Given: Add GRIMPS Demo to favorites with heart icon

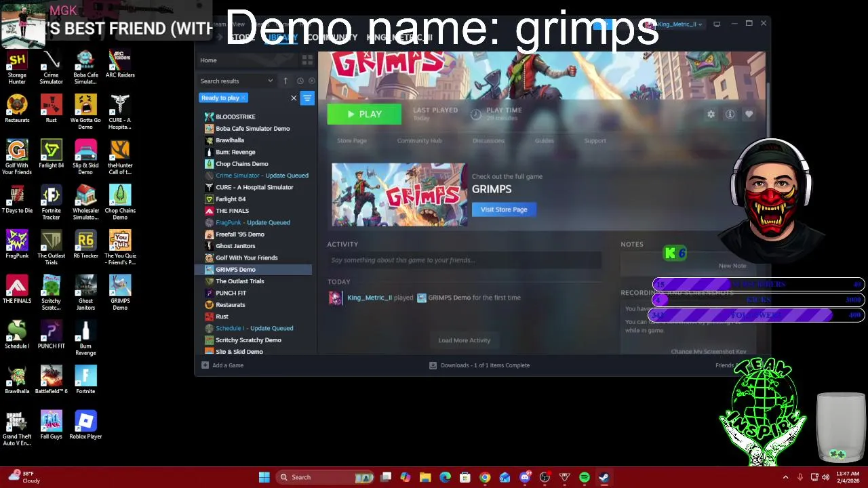Looking at the screenshot, I should click(x=749, y=115).
